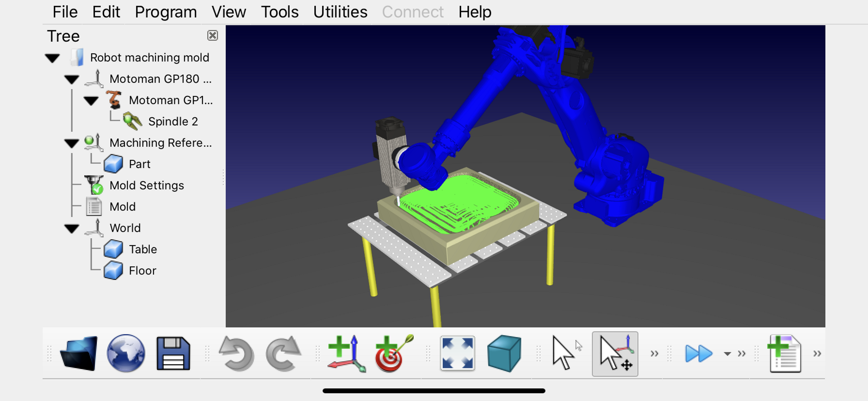The width and height of the screenshot is (868, 401).
Task: Expand overflow chevron after program icon
Action: (817, 354)
